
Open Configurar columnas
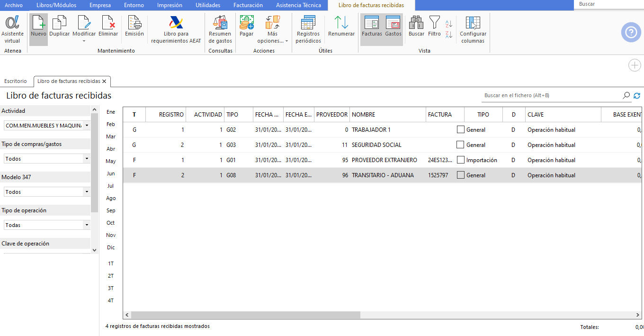(473, 29)
